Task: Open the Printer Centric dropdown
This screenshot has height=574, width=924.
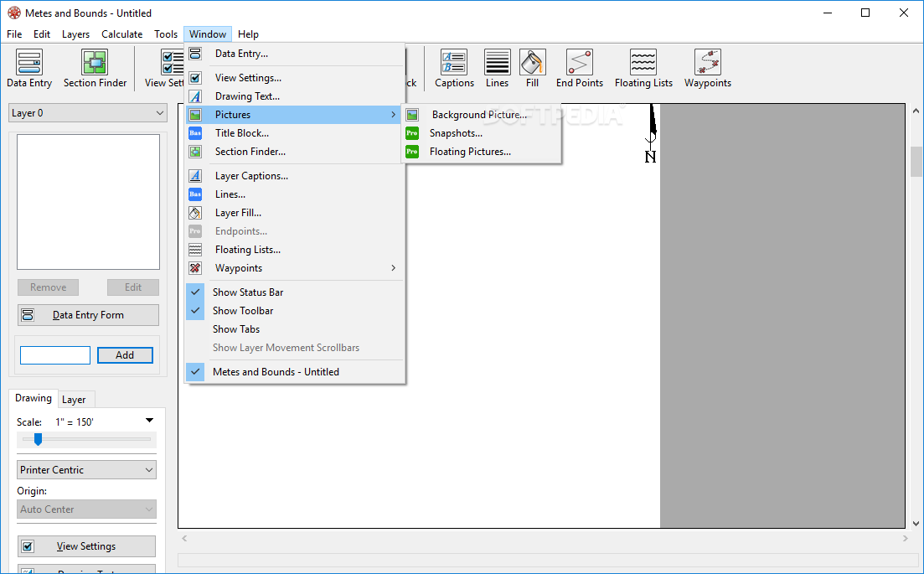Action: pos(86,470)
